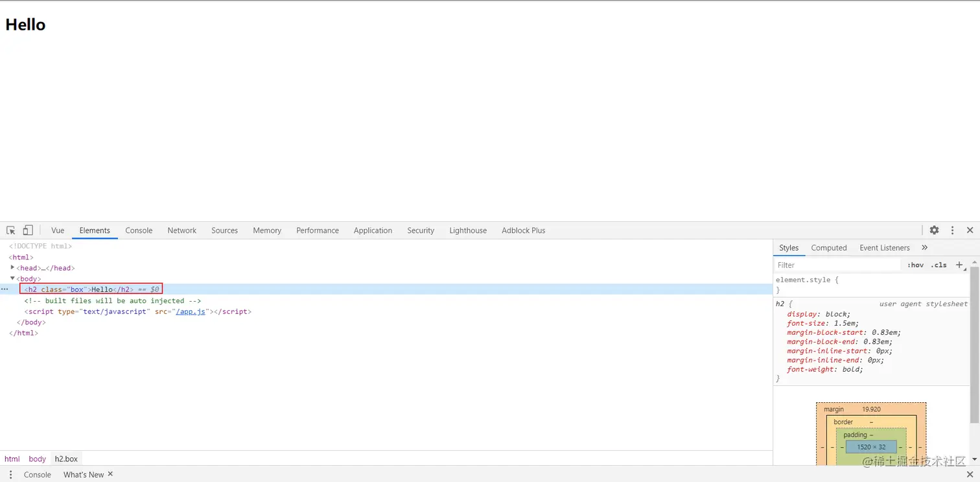Click the ellipsis actions next to h2 row
980x482 pixels.
(x=5, y=289)
